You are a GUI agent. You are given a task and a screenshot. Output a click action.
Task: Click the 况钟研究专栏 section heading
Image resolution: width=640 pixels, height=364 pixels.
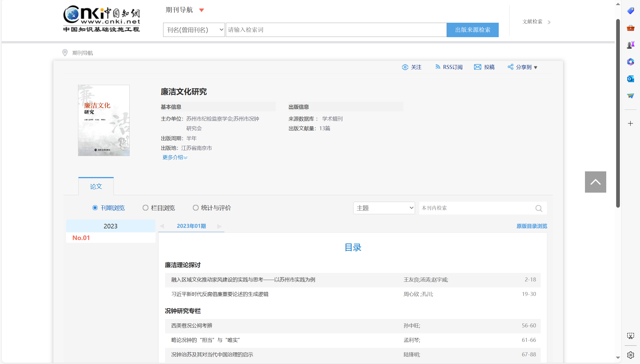[183, 311]
